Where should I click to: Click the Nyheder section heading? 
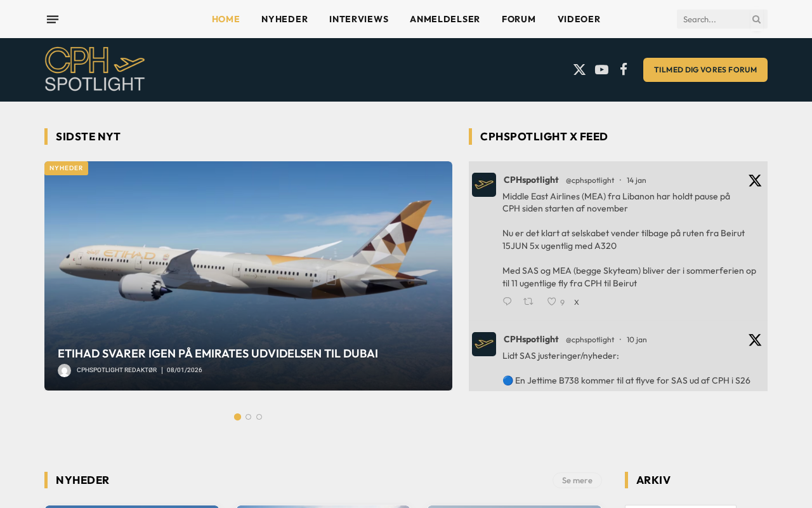click(x=82, y=480)
